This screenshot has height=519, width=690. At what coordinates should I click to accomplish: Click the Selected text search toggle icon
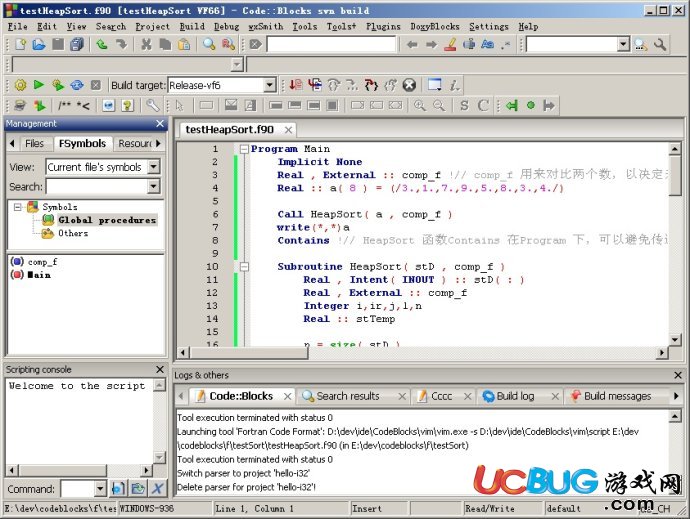click(469, 44)
